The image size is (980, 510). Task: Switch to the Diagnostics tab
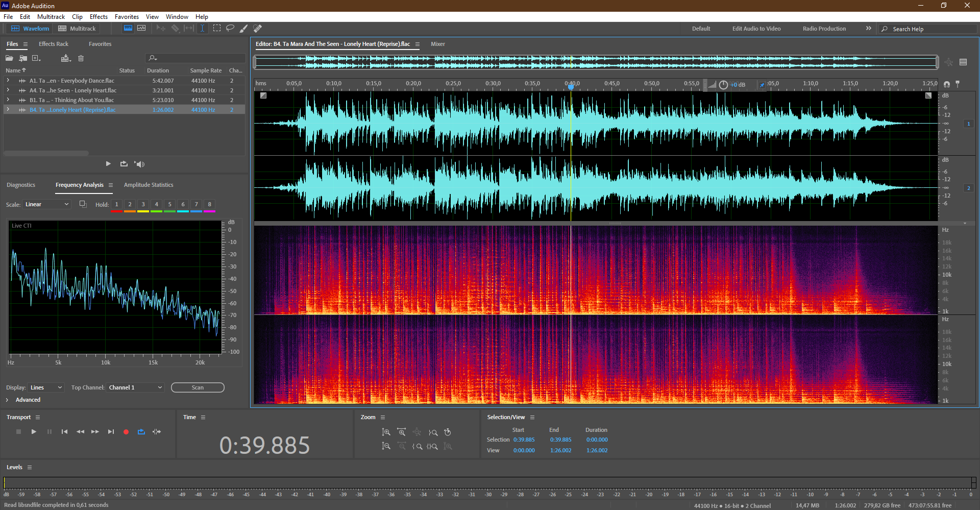tap(21, 185)
